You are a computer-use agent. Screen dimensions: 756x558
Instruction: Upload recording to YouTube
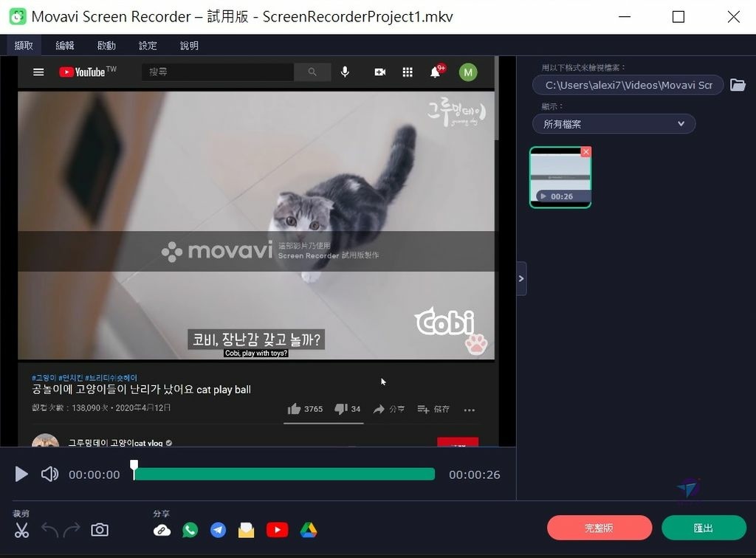pos(278,530)
